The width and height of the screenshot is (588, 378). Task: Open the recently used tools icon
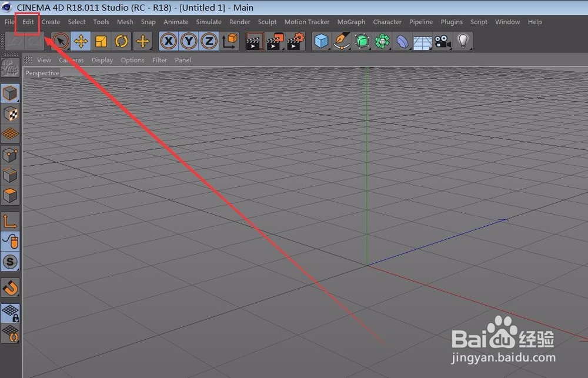[x=143, y=41]
